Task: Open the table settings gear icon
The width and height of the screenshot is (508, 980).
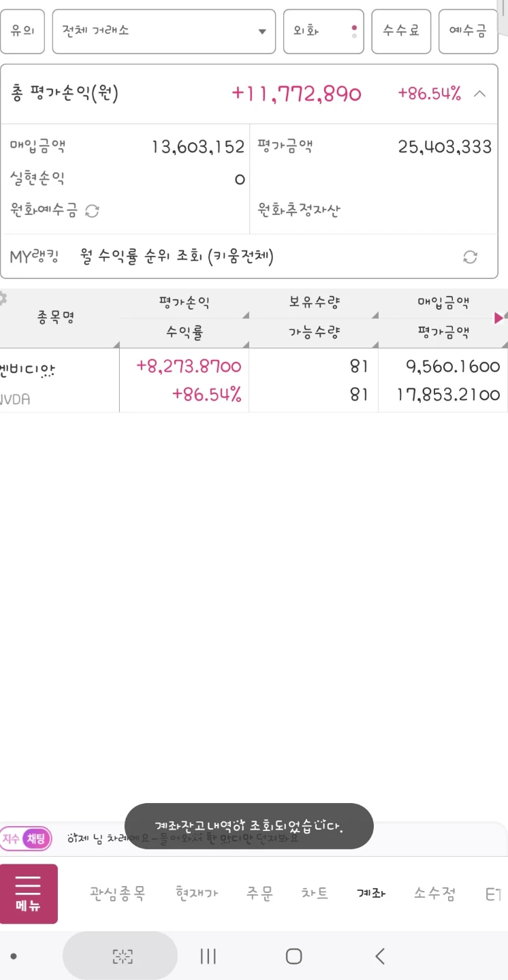Action: pyautogui.click(x=3, y=297)
